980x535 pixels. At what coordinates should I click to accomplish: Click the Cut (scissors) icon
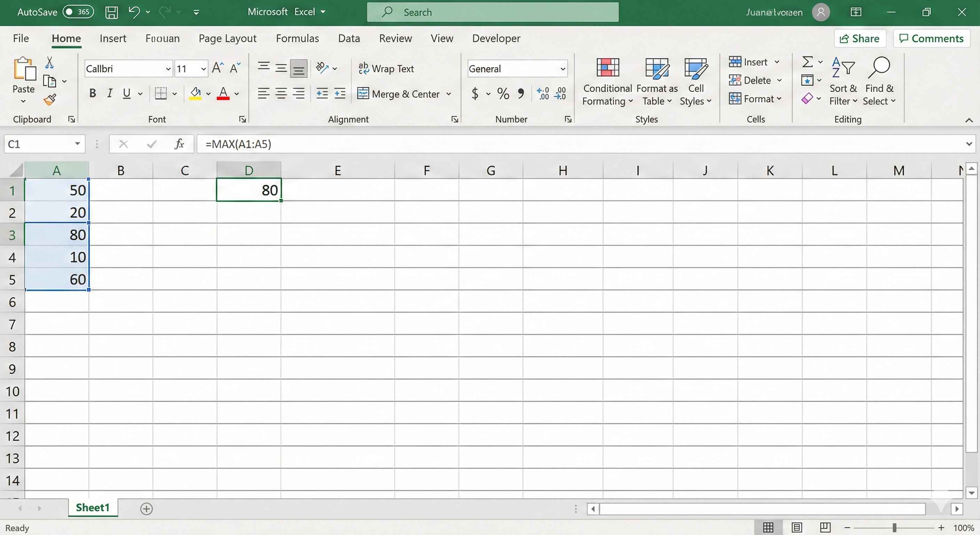pos(49,62)
